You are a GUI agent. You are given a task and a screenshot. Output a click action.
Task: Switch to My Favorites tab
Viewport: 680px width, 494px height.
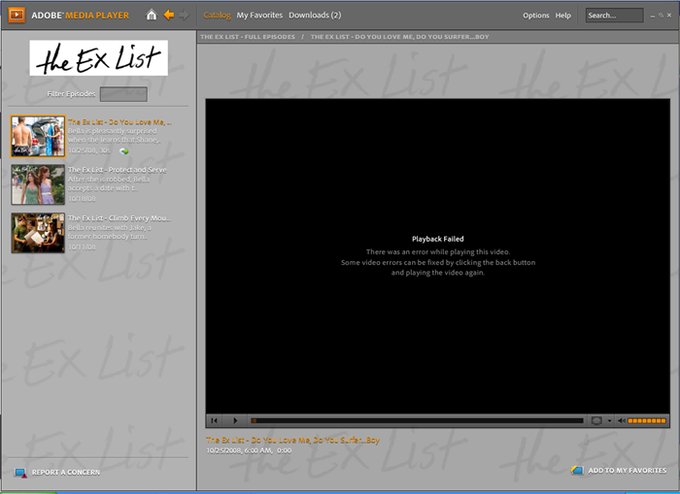pos(259,15)
